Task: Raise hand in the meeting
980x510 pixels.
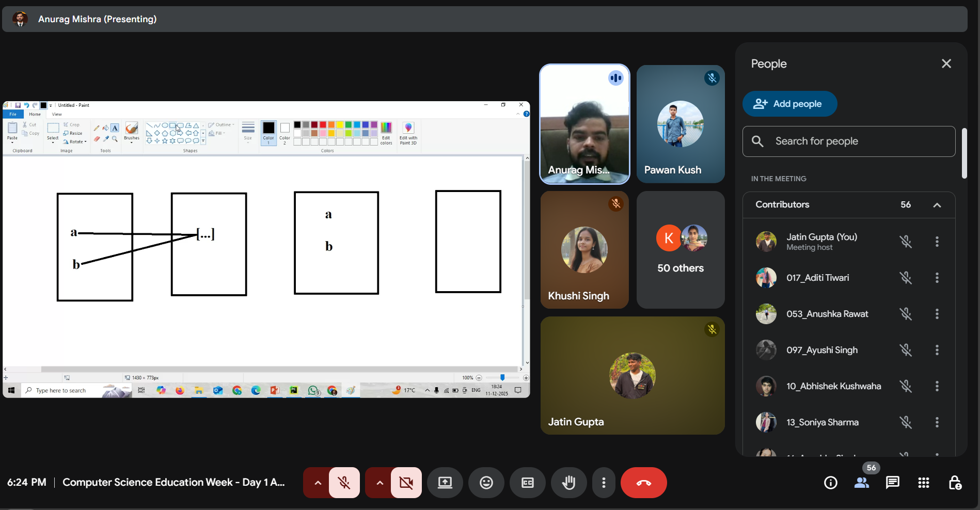Action: click(568, 483)
